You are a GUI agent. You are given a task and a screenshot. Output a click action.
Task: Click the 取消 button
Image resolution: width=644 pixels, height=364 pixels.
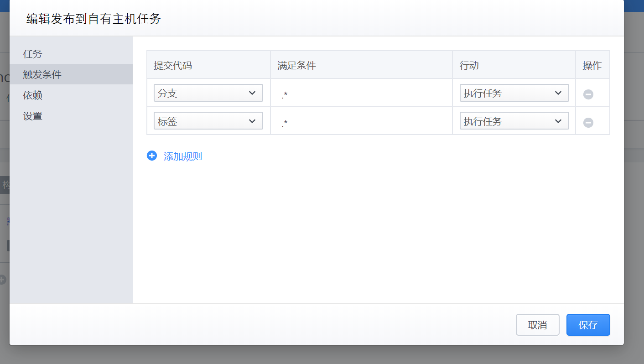click(x=537, y=325)
